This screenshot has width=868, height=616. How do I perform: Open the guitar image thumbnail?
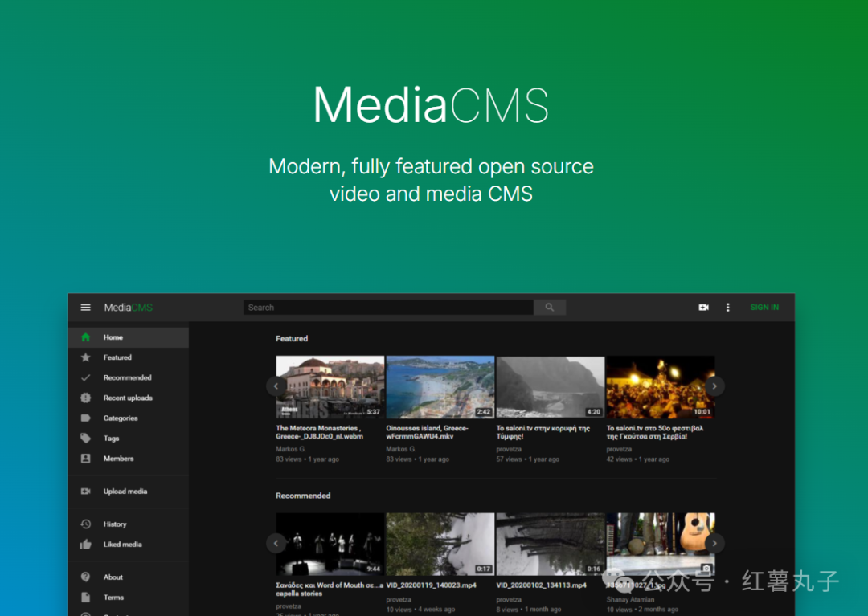tap(661, 544)
